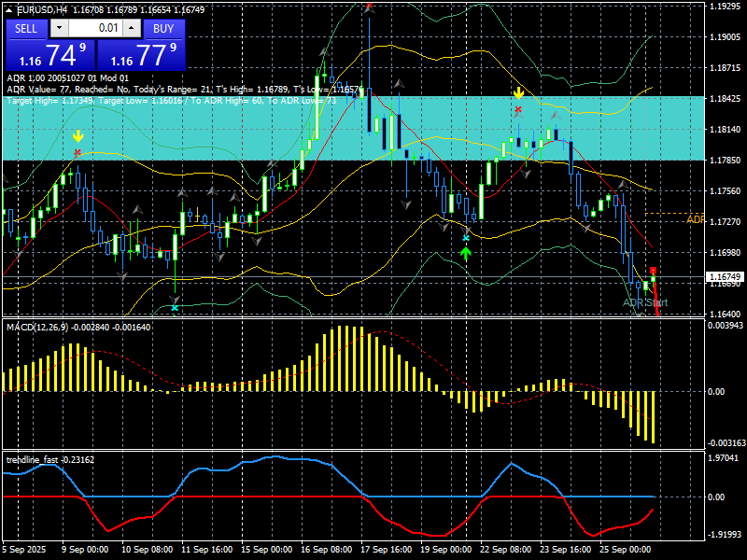Click the trendline scale value 1.97041

(725, 458)
